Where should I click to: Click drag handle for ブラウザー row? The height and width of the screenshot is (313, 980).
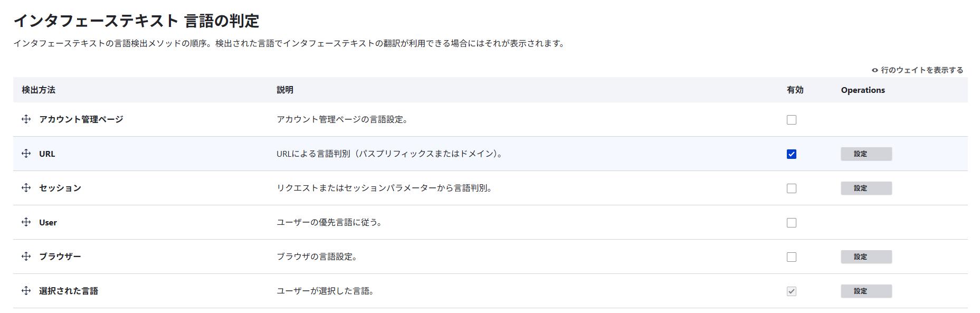click(26, 257)
